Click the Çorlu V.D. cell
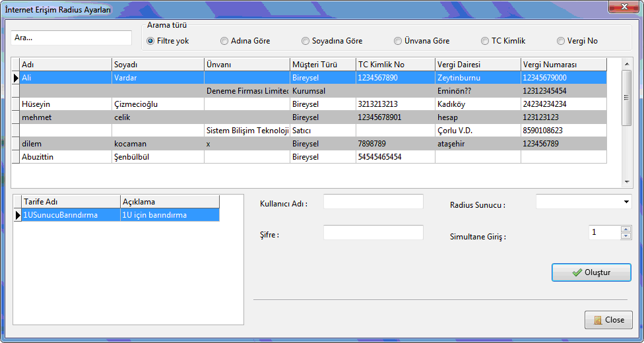The image size is (644, 343). tap(478, 131)
